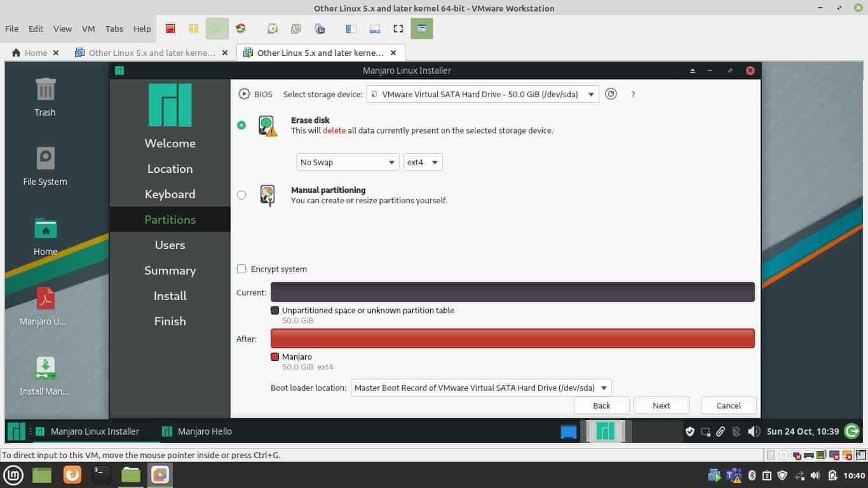Click Manjaro Hello in guest taskbar
This screenshot has width=868, height=488.
pos(197,431)
